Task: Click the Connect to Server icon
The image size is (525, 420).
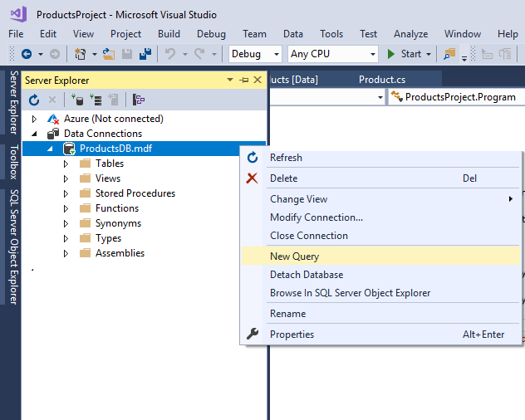Action: click(x=96, y=100)
